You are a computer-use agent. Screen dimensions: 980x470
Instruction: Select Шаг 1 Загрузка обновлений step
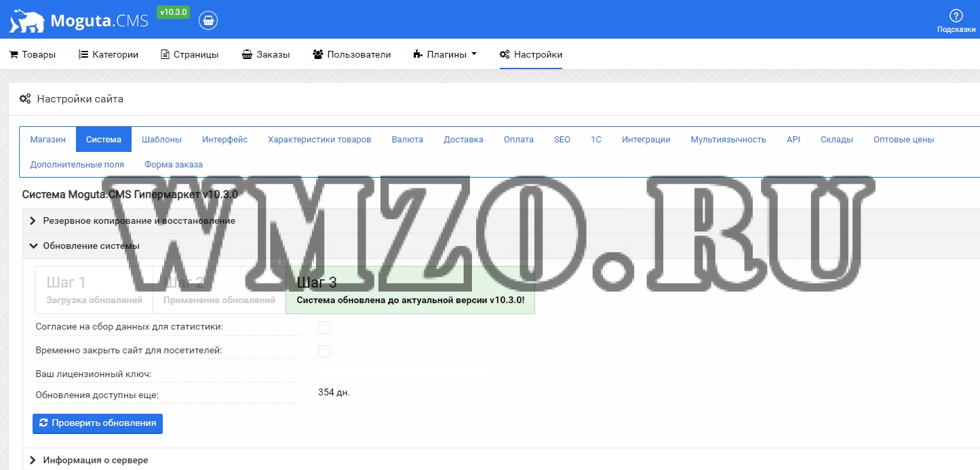tap(95, 290)
